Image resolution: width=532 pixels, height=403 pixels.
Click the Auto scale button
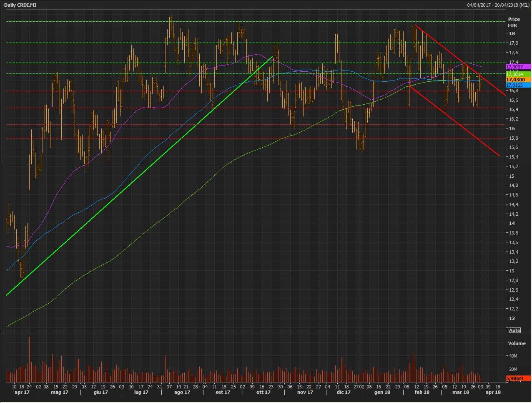[x=514, y=330]
